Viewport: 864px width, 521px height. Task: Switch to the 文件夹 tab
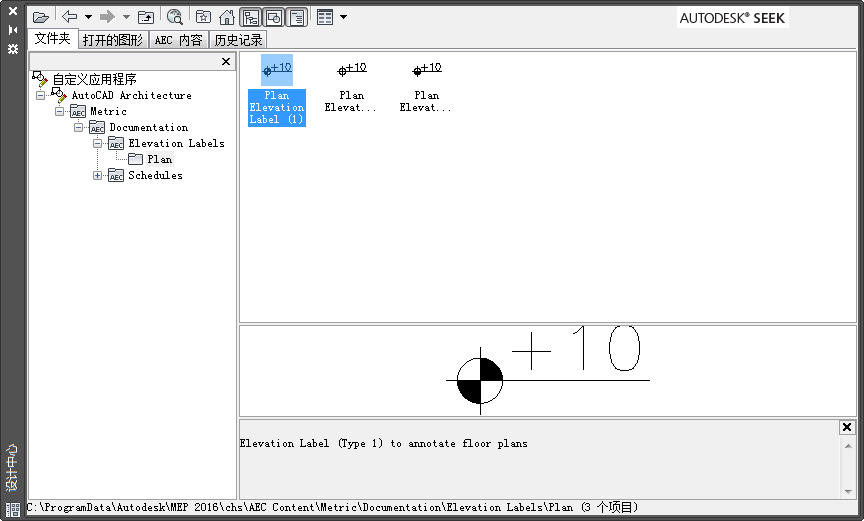tap(52, 39)
